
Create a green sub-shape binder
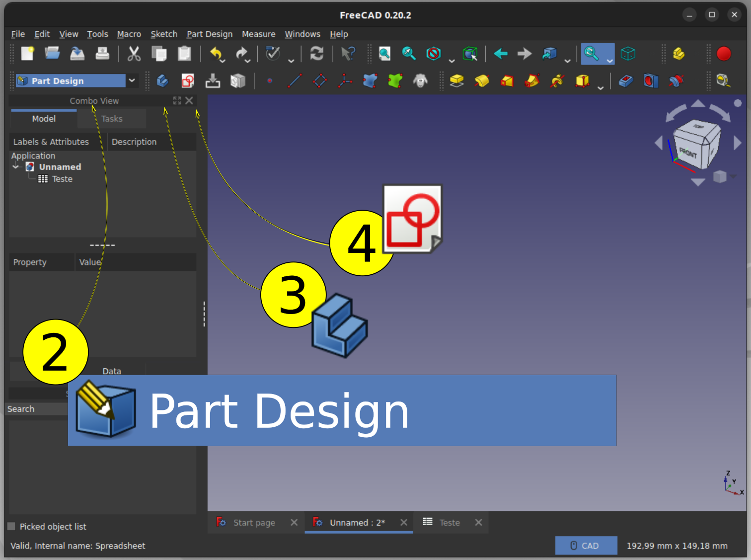pos(395,80)
